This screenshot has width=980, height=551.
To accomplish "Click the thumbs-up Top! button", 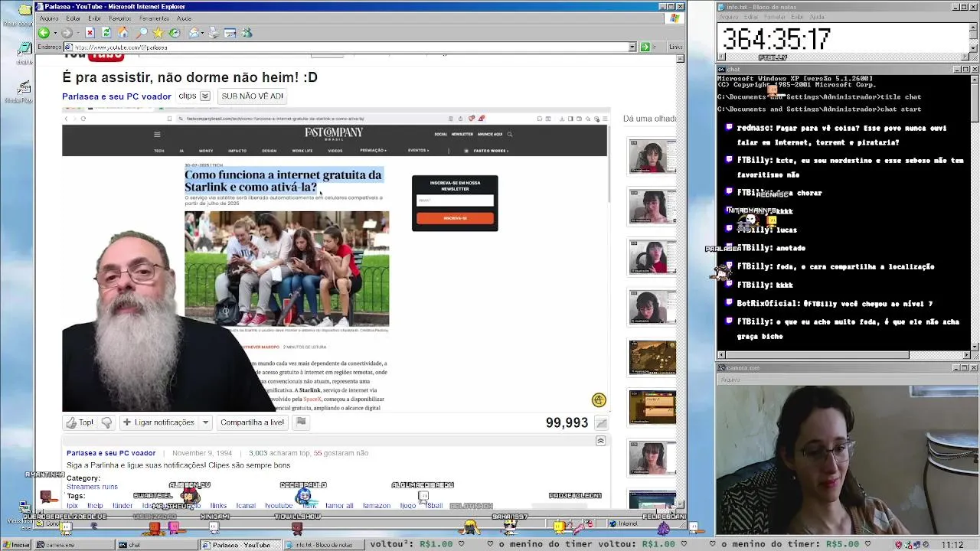I will [80, 422].
